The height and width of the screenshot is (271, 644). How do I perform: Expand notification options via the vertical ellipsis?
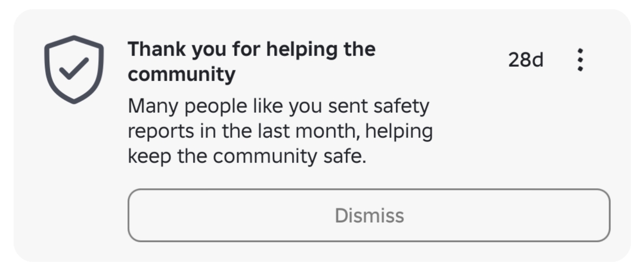click(x=580, y=60)
